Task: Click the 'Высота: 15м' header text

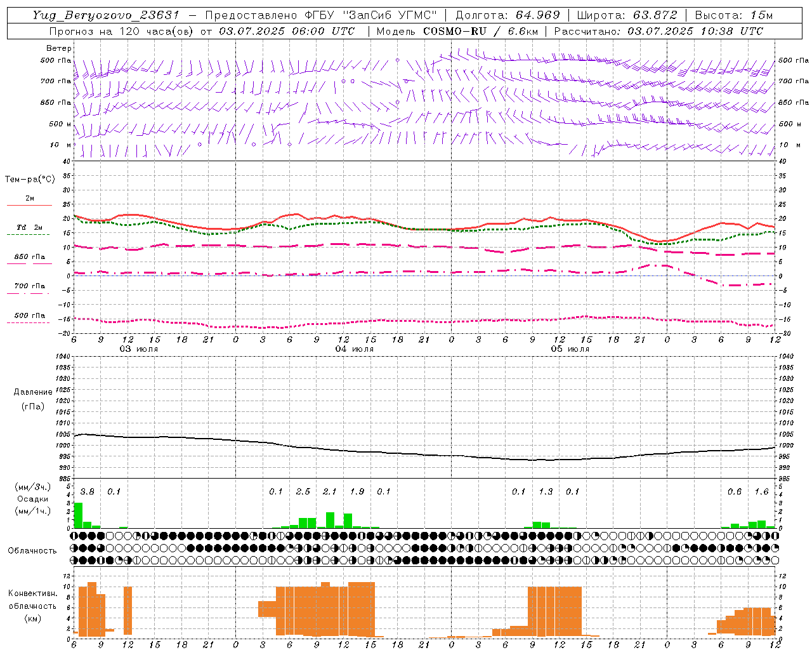Action: pyautogui.click(x=734, y=15)
